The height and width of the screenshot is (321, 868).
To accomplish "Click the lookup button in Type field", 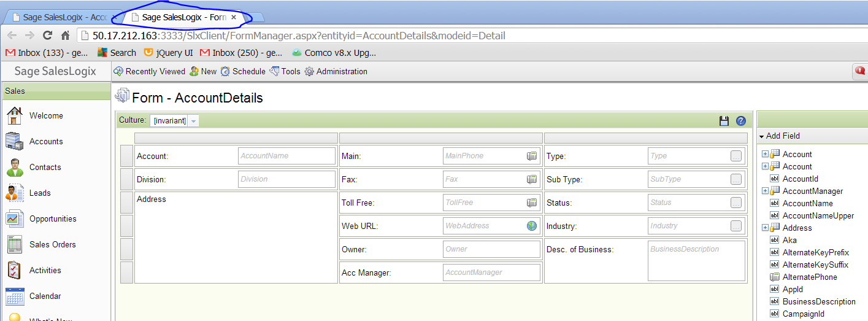I will [736, 156].
